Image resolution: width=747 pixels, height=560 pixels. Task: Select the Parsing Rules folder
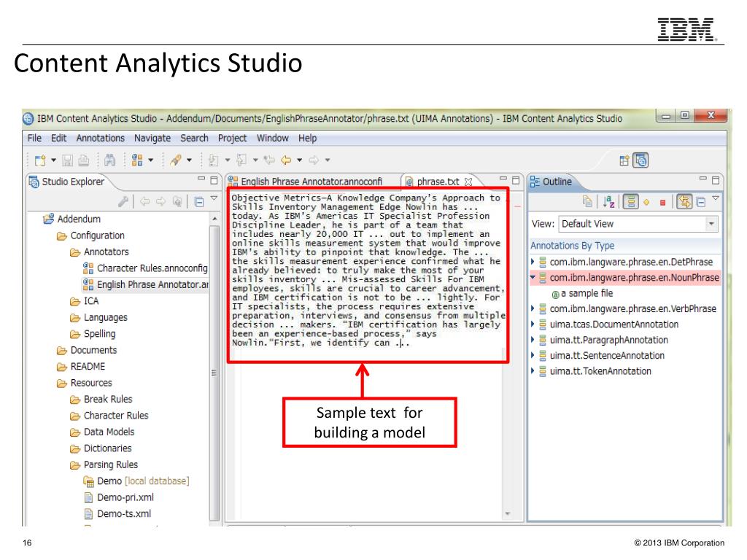pyautogui.click(x=104, y=464)
